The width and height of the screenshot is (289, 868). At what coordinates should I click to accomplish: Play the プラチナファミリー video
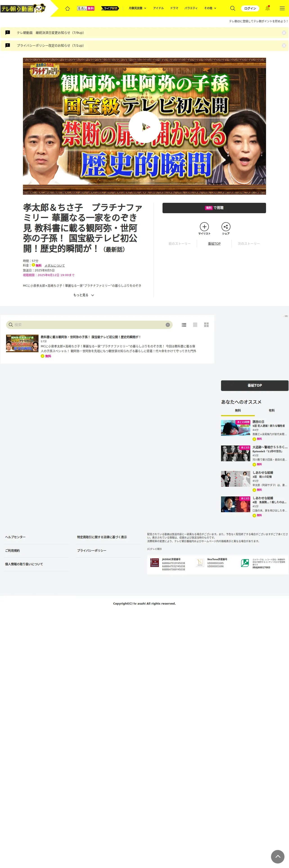(145, 127)
